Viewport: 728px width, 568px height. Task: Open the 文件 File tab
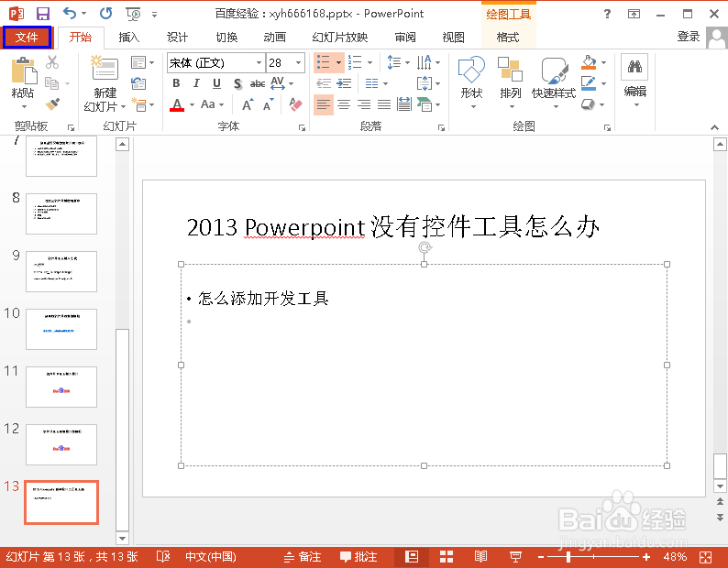coord(27,38)
